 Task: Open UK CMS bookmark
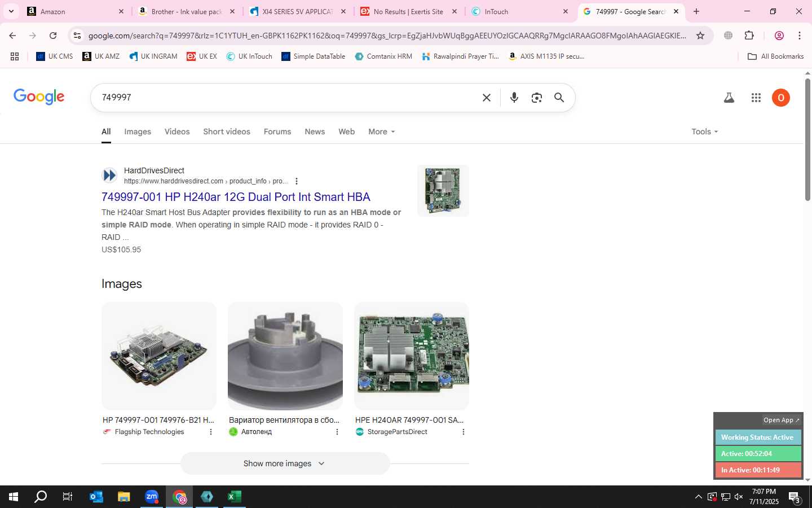(55, 56)
